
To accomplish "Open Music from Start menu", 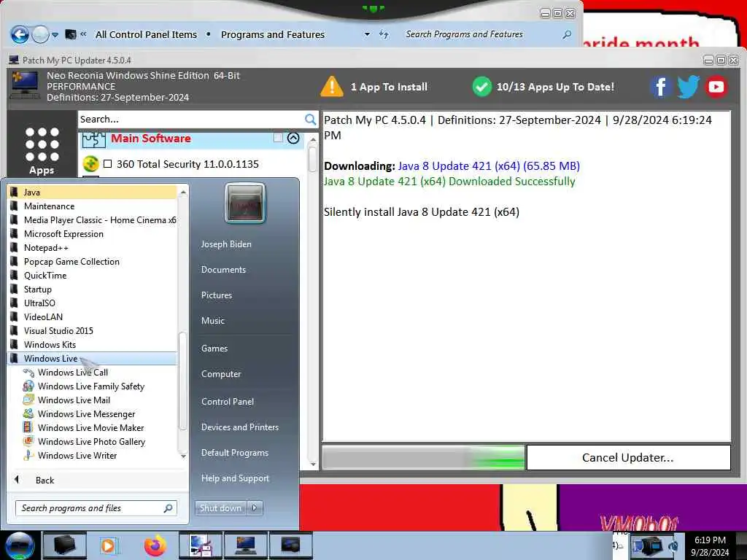I will click(213, 321).
